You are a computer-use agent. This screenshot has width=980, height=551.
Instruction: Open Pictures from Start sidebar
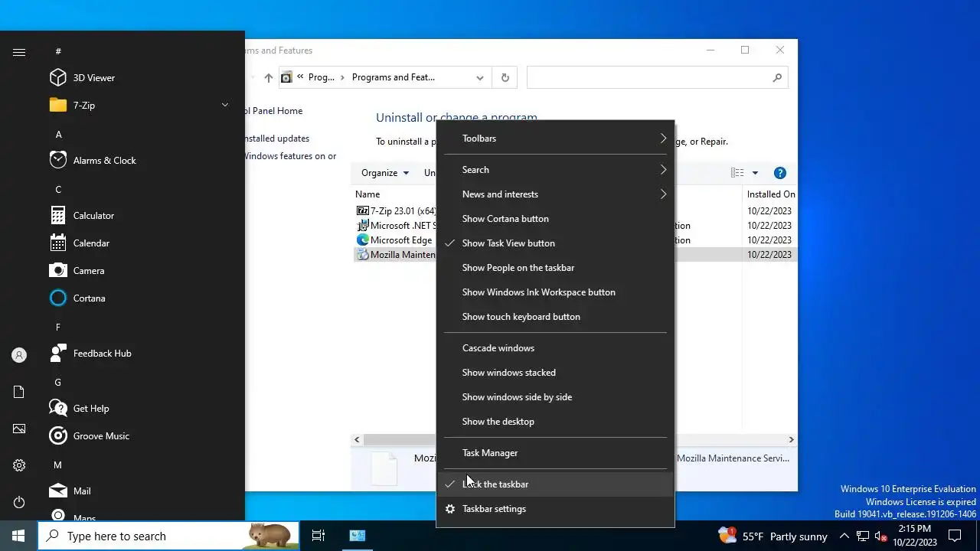pyautogui.click(x=19, y=429)
